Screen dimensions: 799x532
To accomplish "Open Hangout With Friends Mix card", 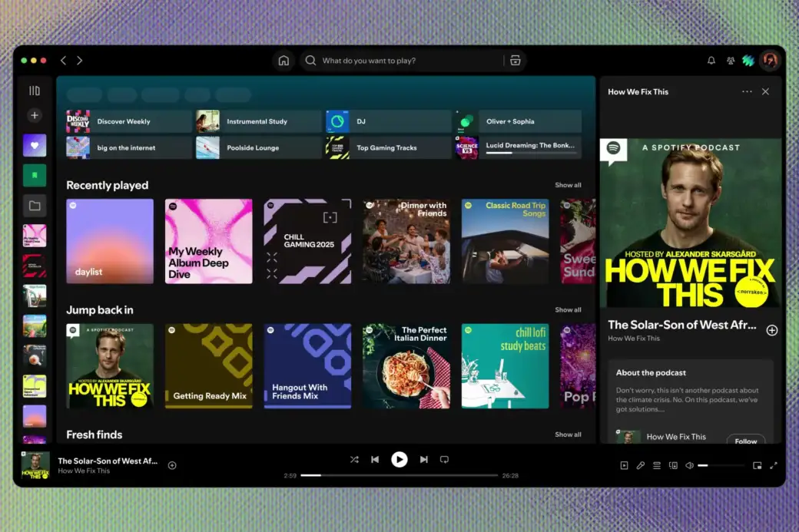I will [x=307, y=366].
